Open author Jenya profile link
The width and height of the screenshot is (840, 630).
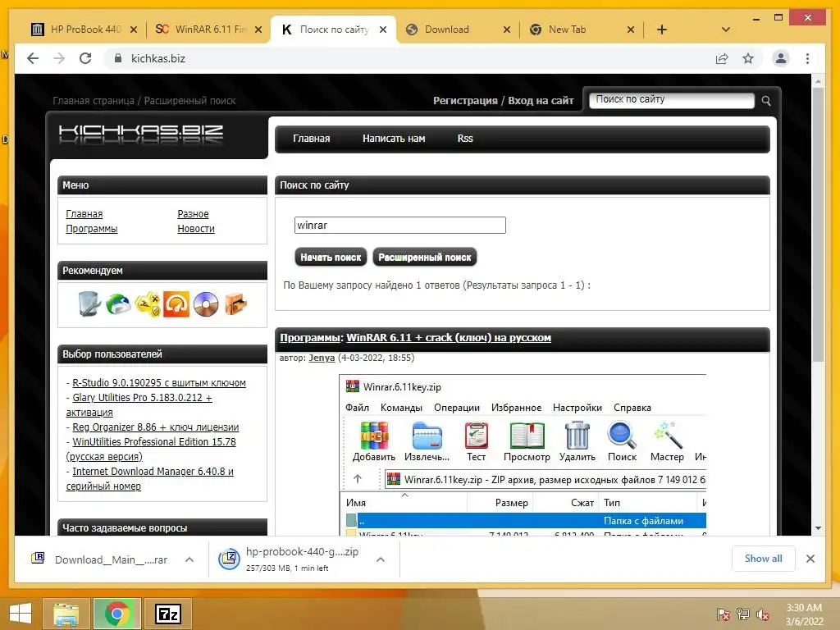click(322, 358)
